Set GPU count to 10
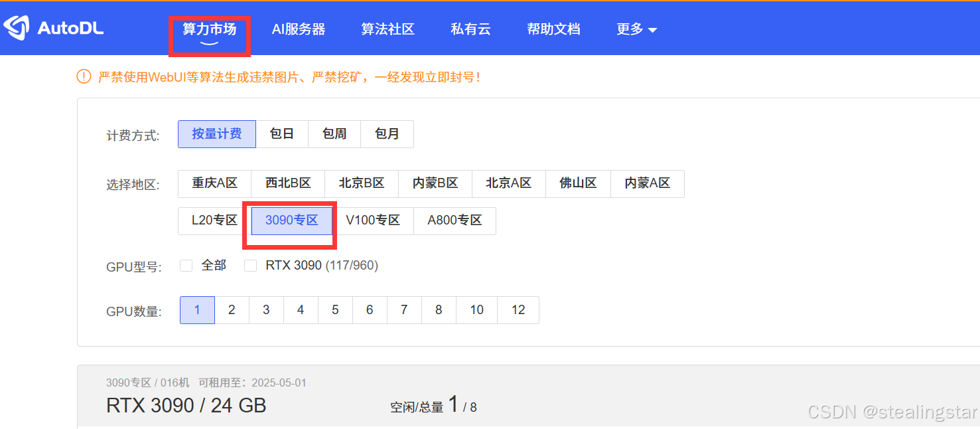Viewport: 980px width, 429px height. pos(476,310)
